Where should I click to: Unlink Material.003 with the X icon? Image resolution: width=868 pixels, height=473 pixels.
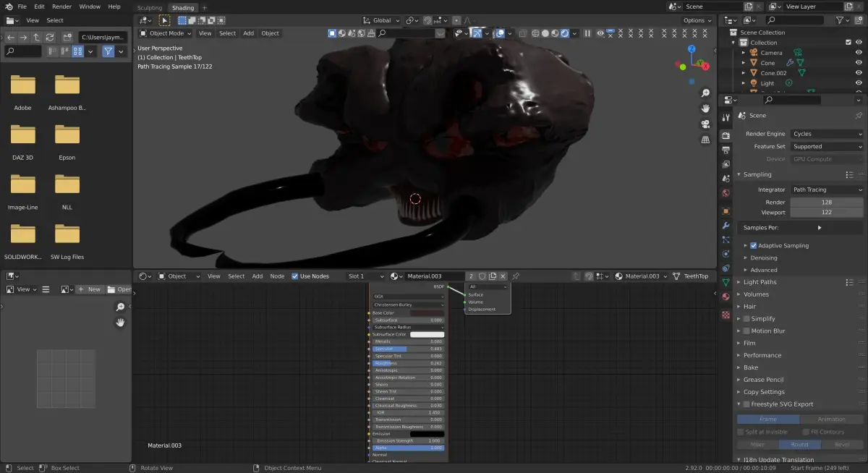tap(503, 276)
